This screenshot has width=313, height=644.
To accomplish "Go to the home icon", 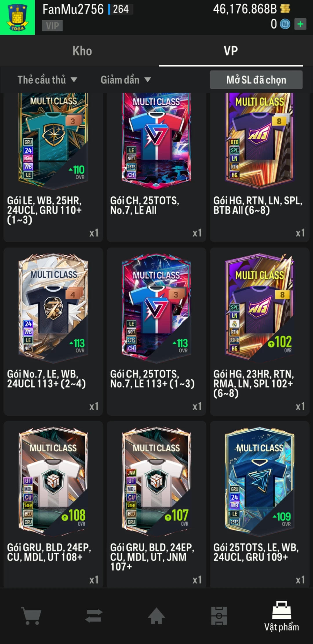I will point(156,616).
